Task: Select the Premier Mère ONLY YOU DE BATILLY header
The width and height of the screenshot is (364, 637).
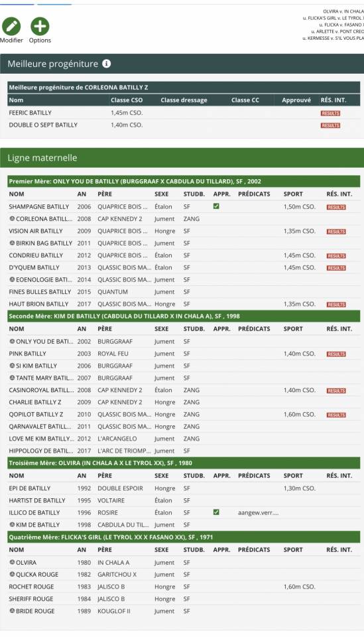Action: pos(184,181)
